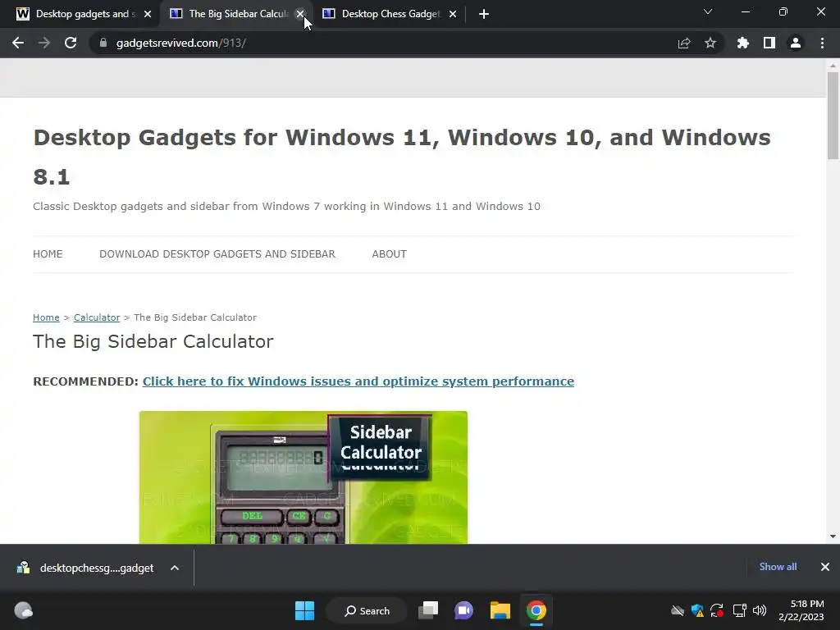Screen dimensions: 840x630
Task: Open the Chat app on taskbar
Action: pyautogui.click(x=464, y=610)
